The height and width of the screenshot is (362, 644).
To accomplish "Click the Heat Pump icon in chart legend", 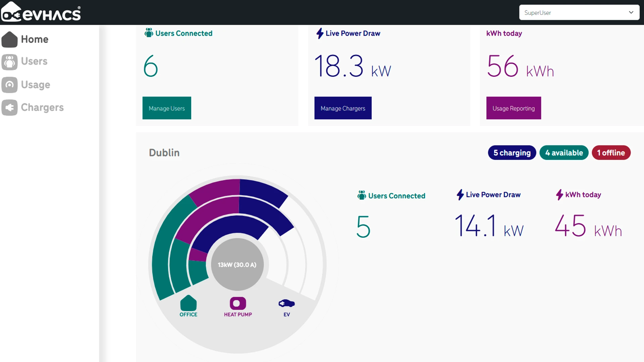I will point(238,303).
